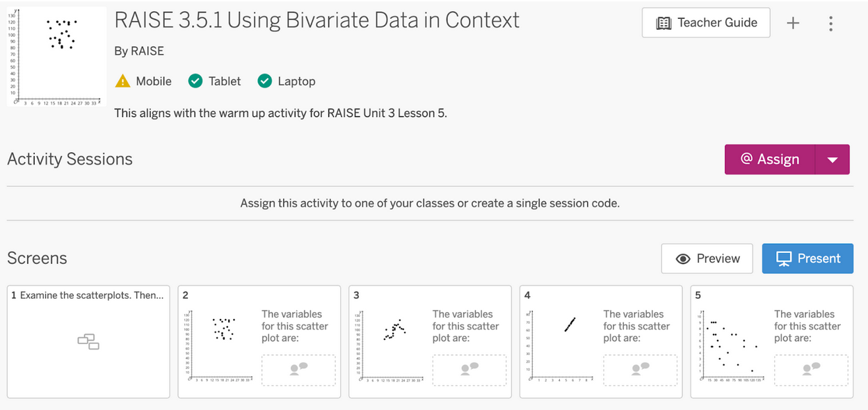This screenshot has height=410, width=868.
Task: Click the chat response icon on screen 2
Action: (x=298, y=370)
